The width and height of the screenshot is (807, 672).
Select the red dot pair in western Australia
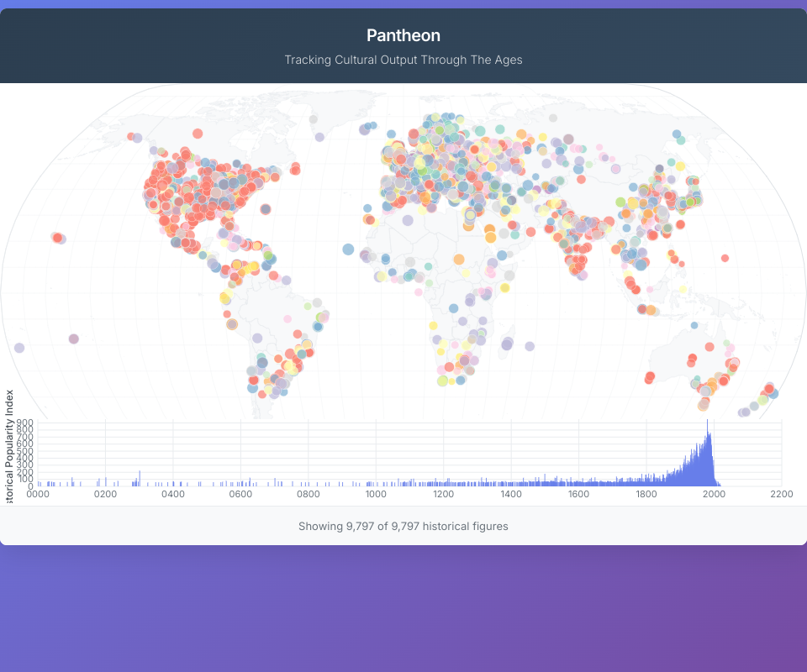point(649,377)
